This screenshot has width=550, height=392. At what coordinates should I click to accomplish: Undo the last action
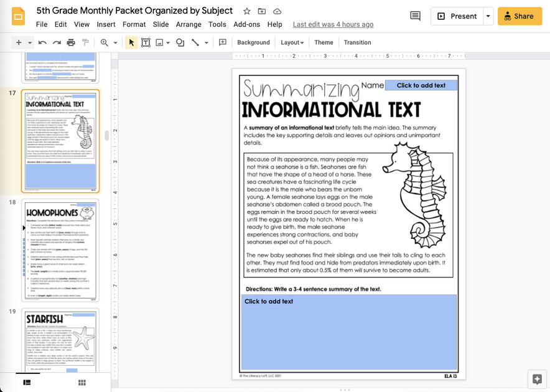(x=42, y=42)
